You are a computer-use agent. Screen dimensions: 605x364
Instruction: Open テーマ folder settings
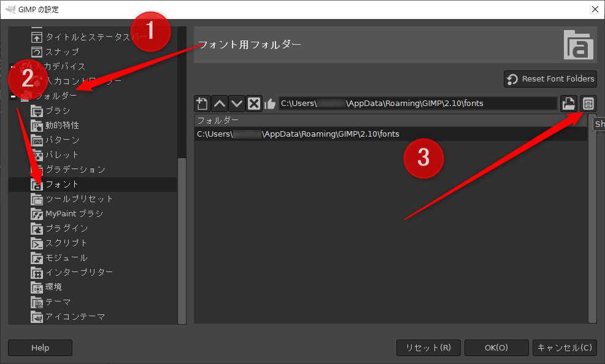pyautogui.click(x=51, y=302)
